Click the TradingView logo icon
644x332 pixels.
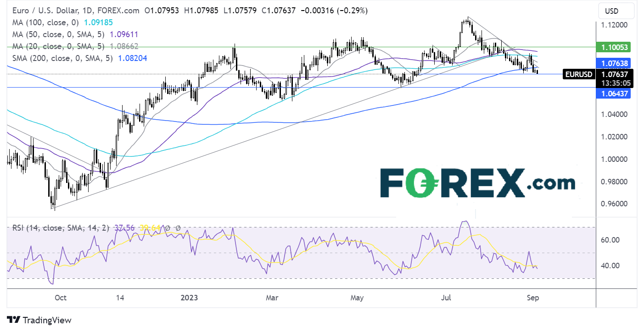coord(13,320)
